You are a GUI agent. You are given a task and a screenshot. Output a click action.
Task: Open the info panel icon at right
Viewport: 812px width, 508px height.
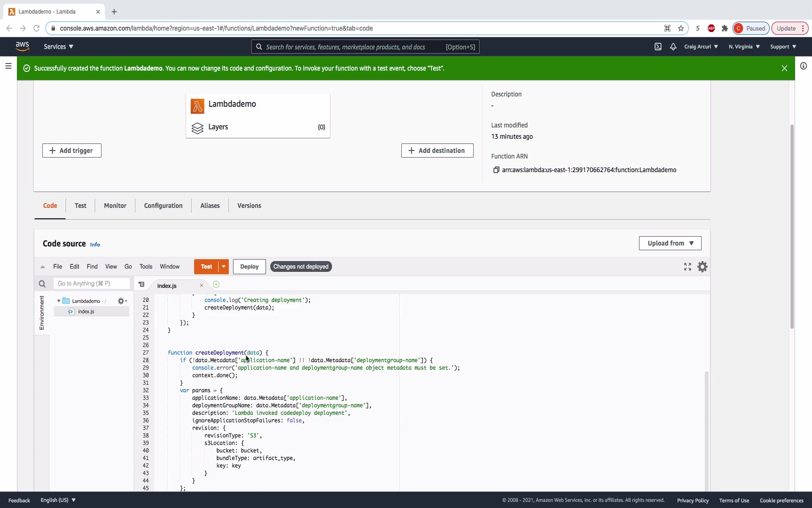click(804, 66)
